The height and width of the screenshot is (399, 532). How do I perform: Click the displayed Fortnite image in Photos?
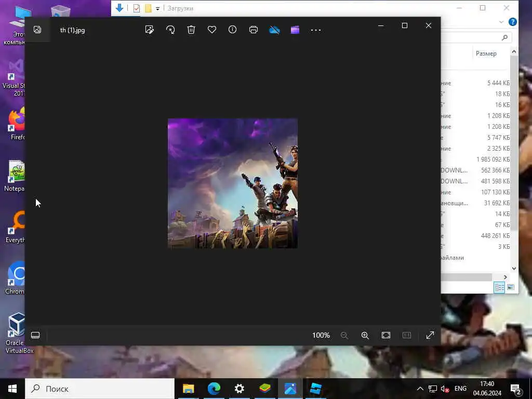tap(232, 183)
